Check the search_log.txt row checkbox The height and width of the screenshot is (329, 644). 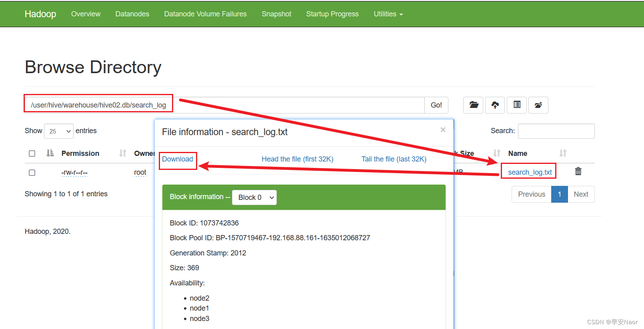(x=32, y=173)
